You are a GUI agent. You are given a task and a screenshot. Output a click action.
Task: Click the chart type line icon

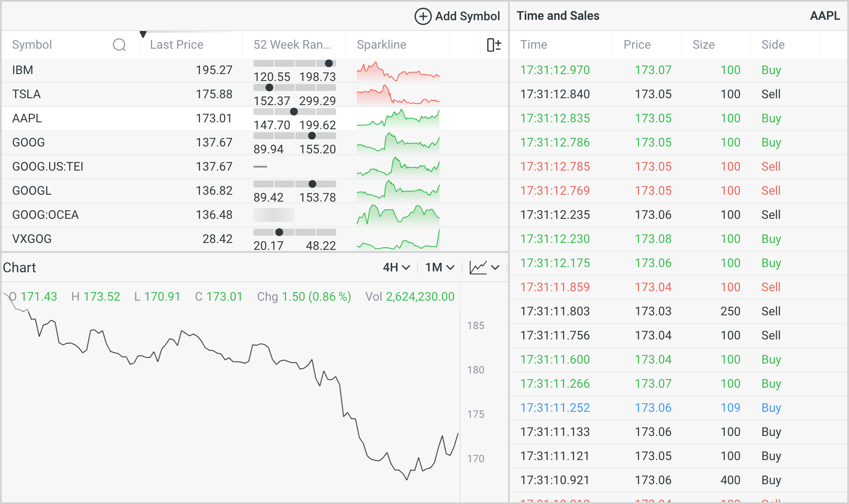(x=478, y=268)
